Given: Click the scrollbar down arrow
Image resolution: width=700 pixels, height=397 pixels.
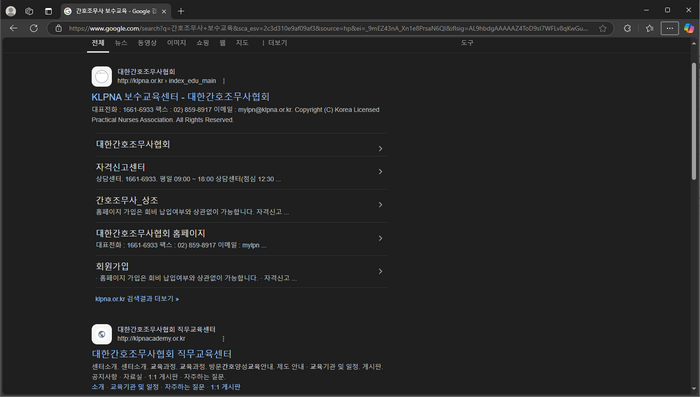Looking at the screenshot, I should tap(694, 389).
